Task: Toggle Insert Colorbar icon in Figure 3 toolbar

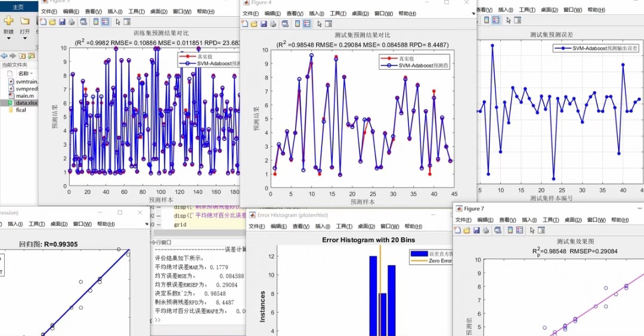Action: 95,21
